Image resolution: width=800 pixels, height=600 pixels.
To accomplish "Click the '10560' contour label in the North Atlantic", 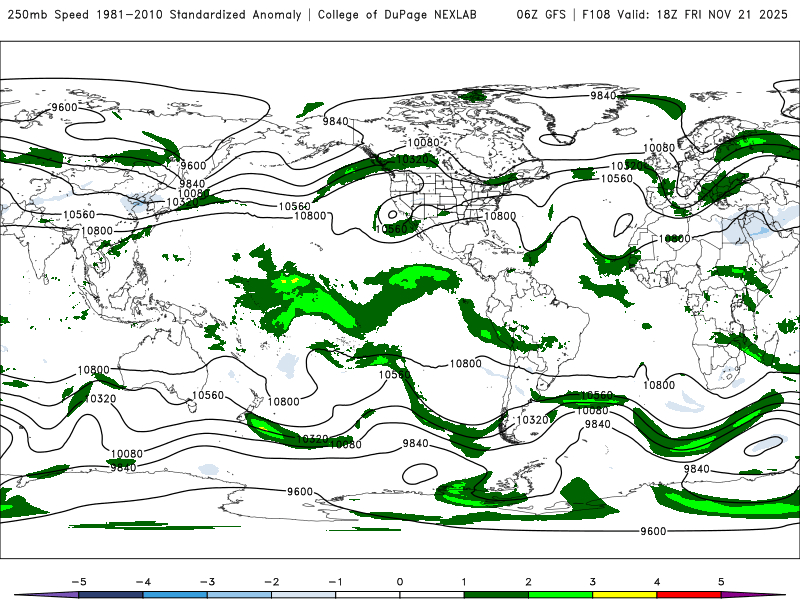I will [x=616, y=179].
